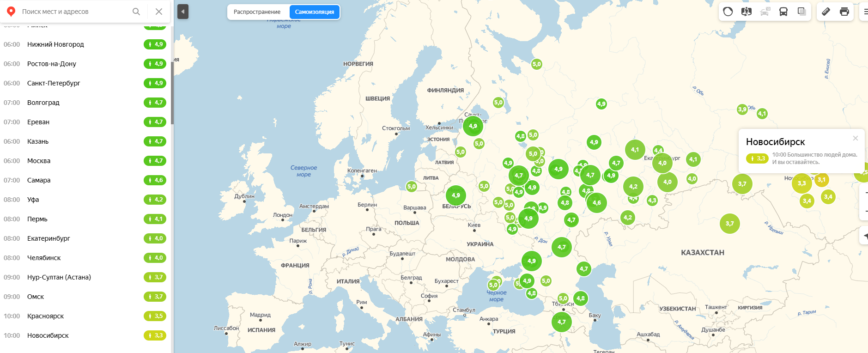Viewport: 868px width, 353px height.
Task: Open the map layers selector
Action: click(802, 12)
